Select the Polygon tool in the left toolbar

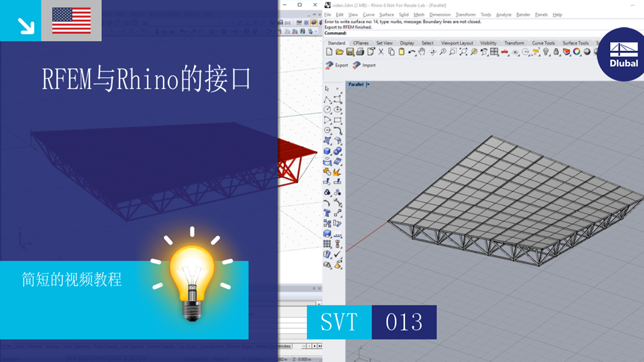coord(327,131)
